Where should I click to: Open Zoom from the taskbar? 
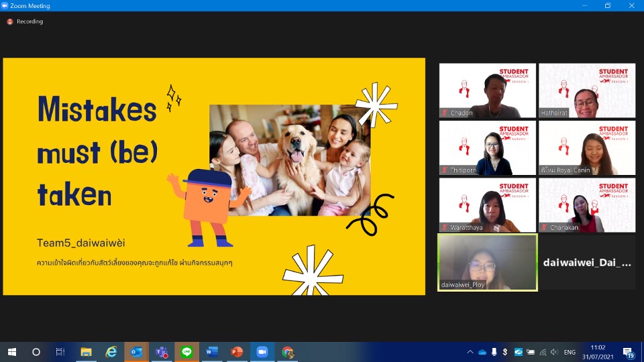pyautogui.click(x=262, y=352)
